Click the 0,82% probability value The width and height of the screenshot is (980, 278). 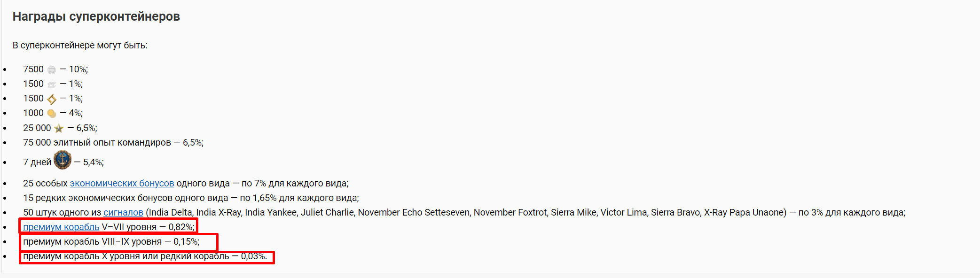pos(181,227)
